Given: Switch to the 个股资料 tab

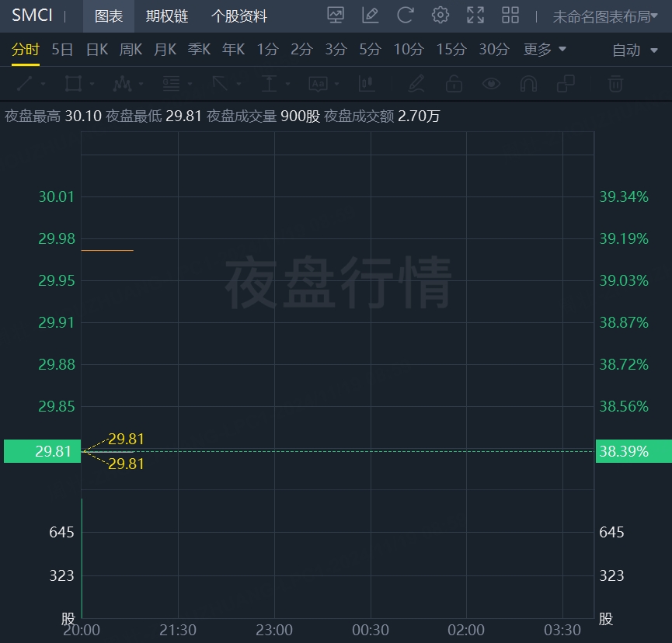Looking at the screenshot, I should 239,16.
